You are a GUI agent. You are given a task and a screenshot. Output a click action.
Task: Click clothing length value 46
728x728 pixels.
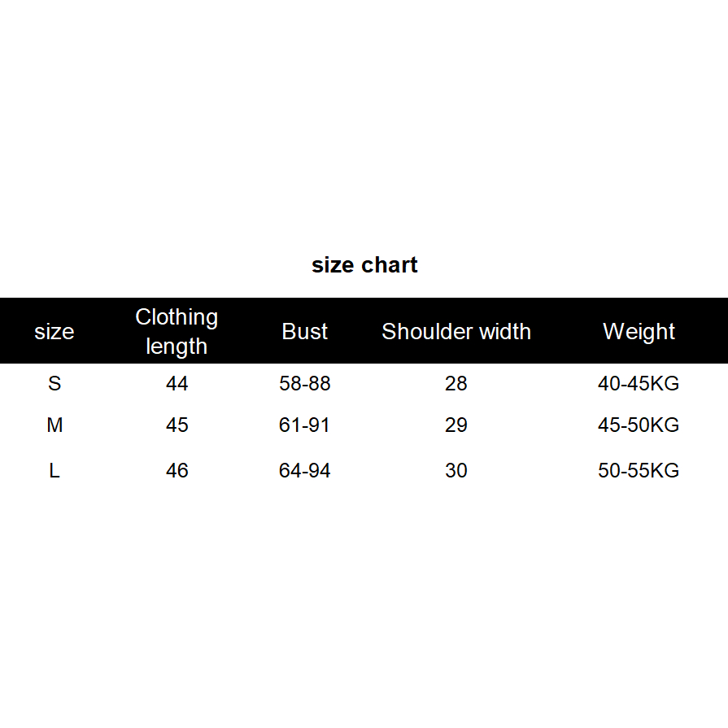tap(177, 471)
